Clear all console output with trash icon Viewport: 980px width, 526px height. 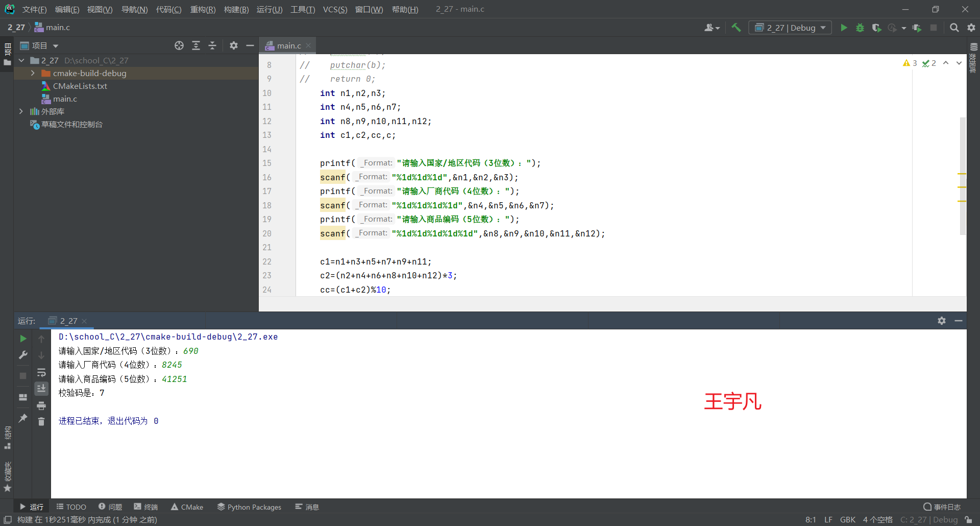coord(41,421)
